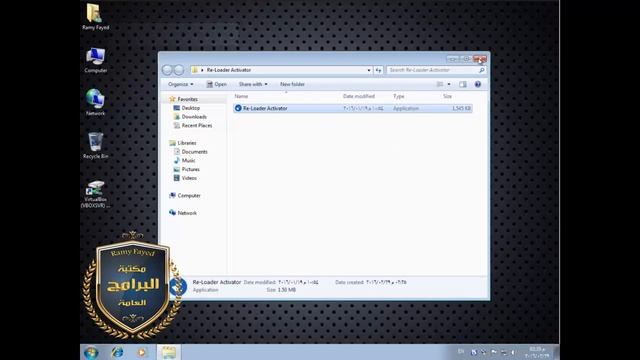Expand the address bar history dropdown
The height and width of the screenshot is (360, 640).
coord(369,70)
